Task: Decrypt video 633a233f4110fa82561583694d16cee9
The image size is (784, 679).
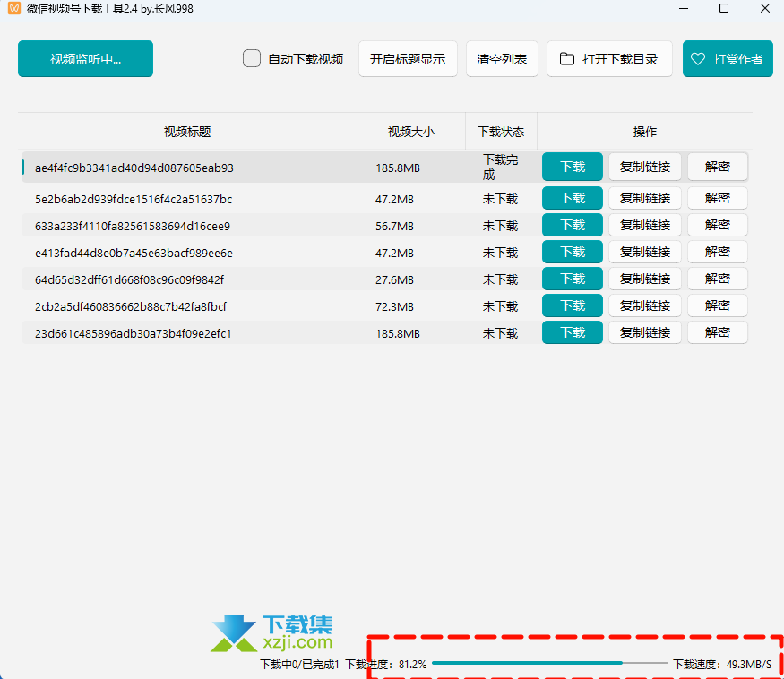Action: pyautogui.click(x=718, y=225)
